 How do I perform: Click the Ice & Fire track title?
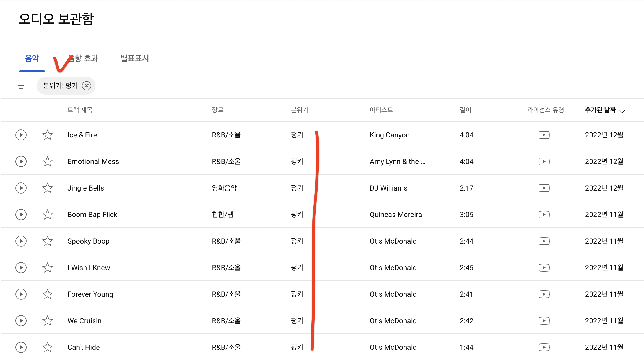[x=82, y=135]
